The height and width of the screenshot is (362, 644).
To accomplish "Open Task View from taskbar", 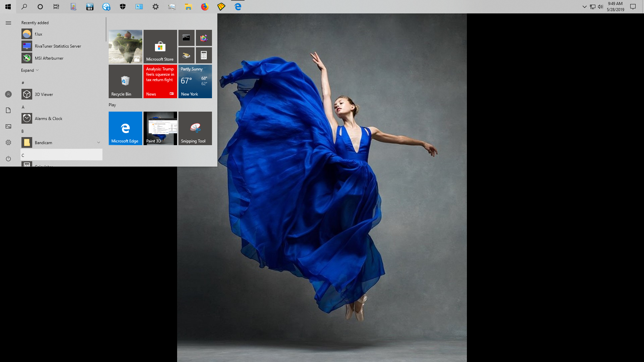I will (56, 7).
